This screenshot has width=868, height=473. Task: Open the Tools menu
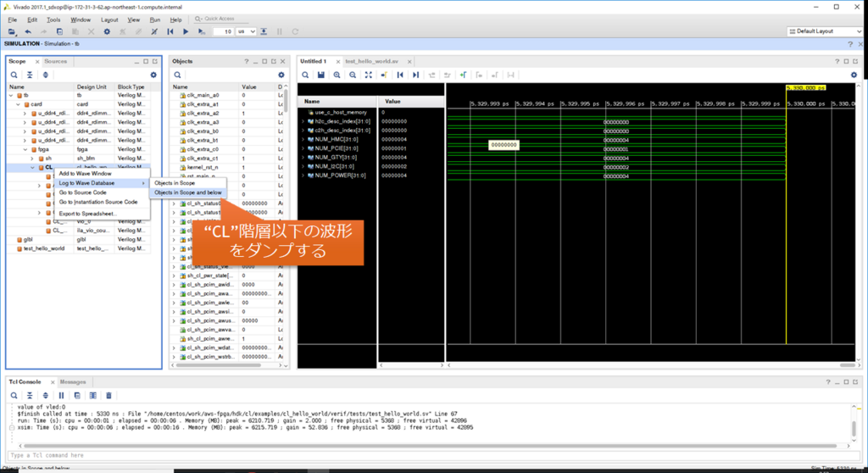53,20
